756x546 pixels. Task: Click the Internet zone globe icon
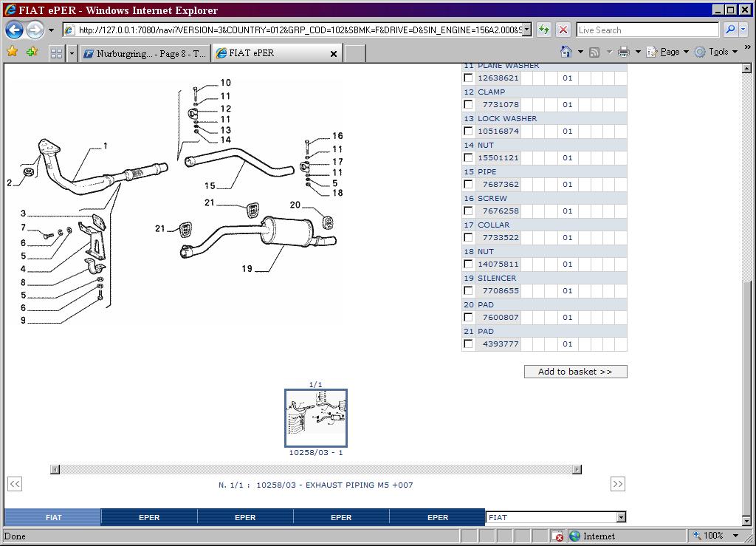[x=574, y=536]
